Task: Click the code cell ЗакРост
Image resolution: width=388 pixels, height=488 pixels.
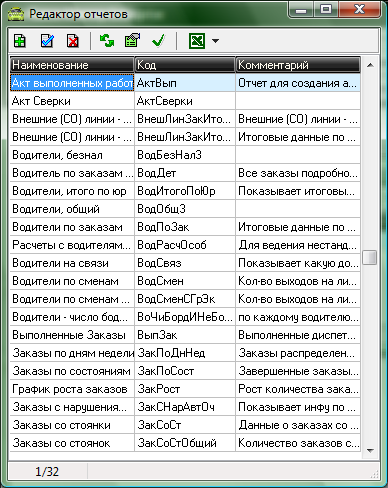Action: [185, 389]
